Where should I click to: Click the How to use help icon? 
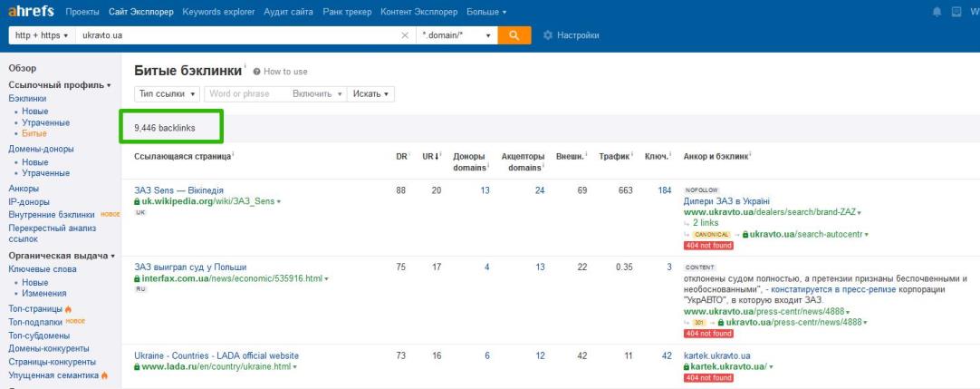tap(257, 72)
